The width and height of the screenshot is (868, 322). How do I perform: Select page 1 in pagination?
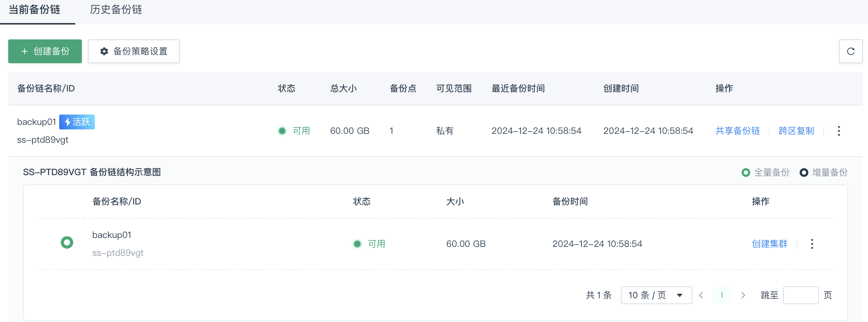[722, 295]
